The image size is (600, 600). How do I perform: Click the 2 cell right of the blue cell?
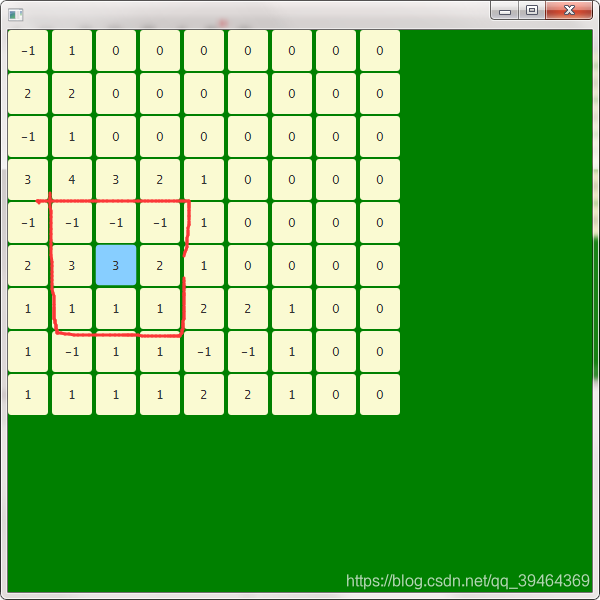[x=160, y=265]
